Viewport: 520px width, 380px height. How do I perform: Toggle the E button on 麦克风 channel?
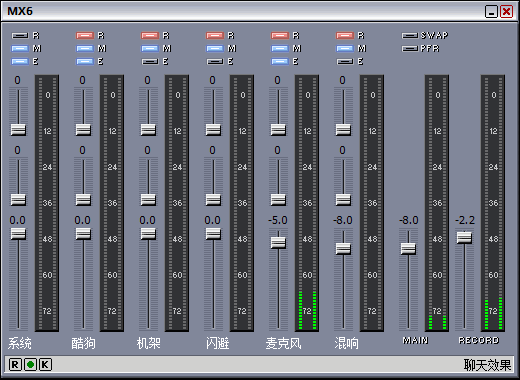tap(280, 61)
